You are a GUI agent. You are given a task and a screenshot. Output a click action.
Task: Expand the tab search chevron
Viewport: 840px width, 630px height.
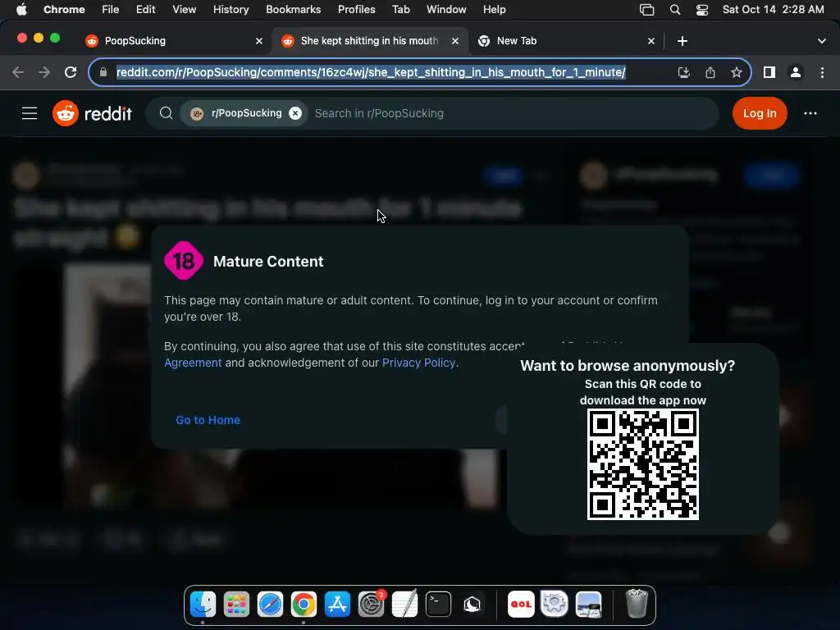tap(822, 41)
